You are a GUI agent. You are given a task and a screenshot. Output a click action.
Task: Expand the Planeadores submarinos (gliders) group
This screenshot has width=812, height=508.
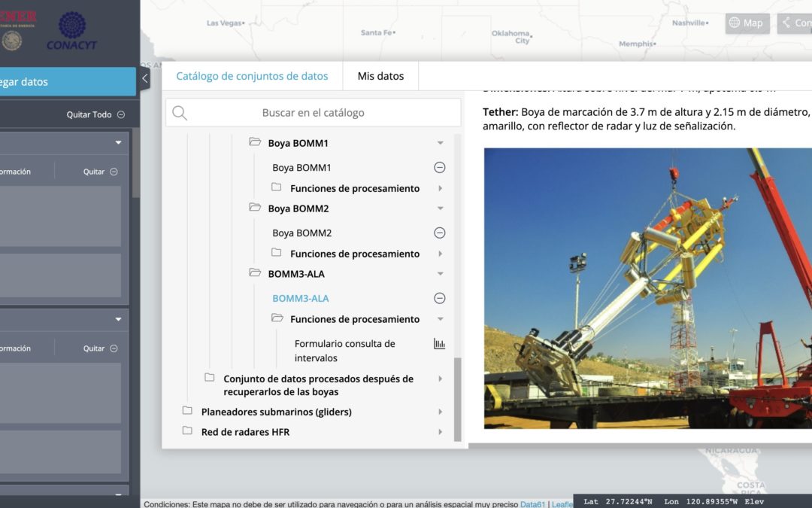(440, 412)
